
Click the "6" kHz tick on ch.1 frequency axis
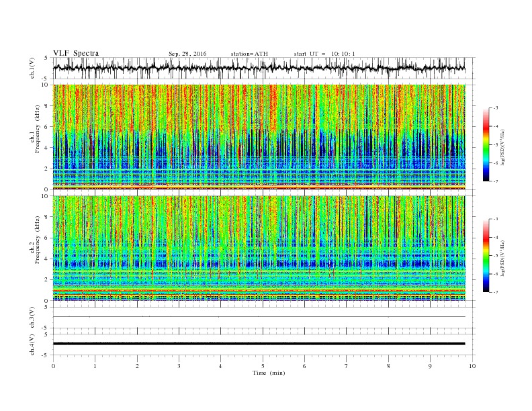47,127
